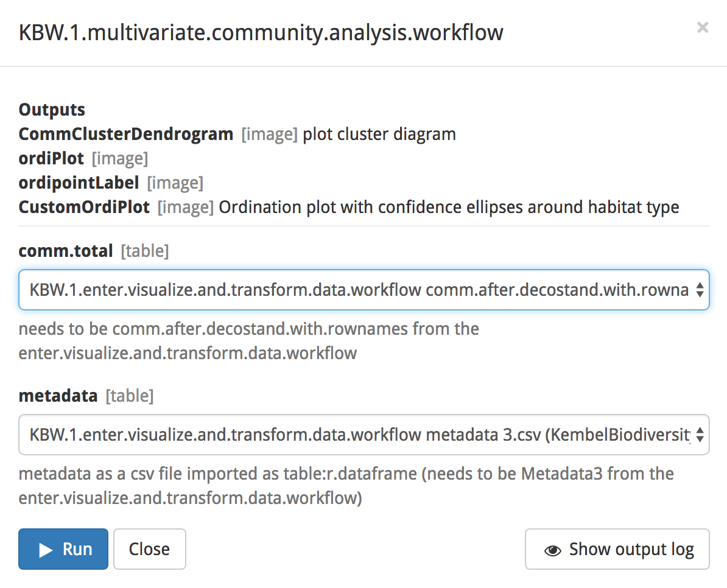Click the ordiPlot output name
Viewport: 727px width, 588px height.
pyautogui.click(x=51, y=158)
